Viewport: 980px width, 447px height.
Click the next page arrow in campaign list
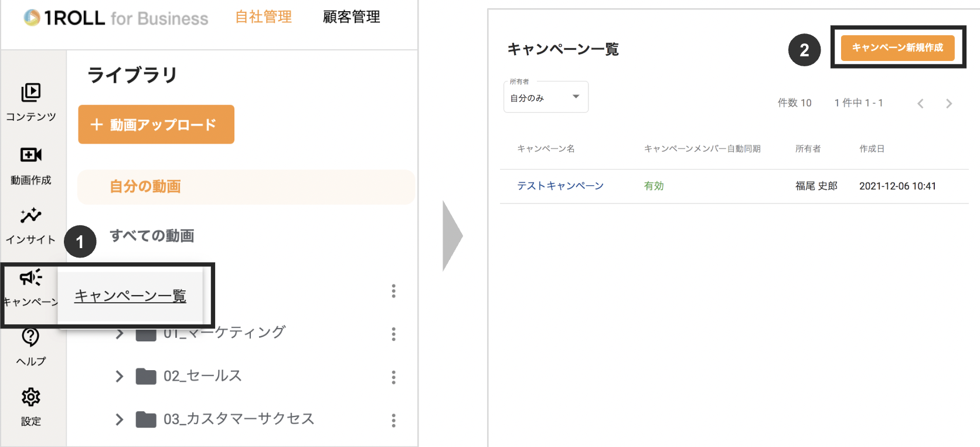[x=948, y=103]
